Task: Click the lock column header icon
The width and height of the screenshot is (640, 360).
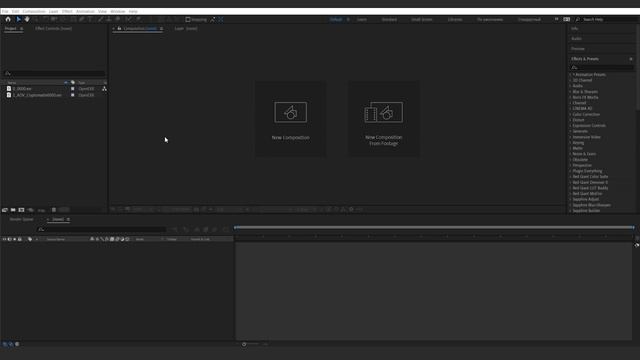Action: pyautogui.click(x=20, y=239)
